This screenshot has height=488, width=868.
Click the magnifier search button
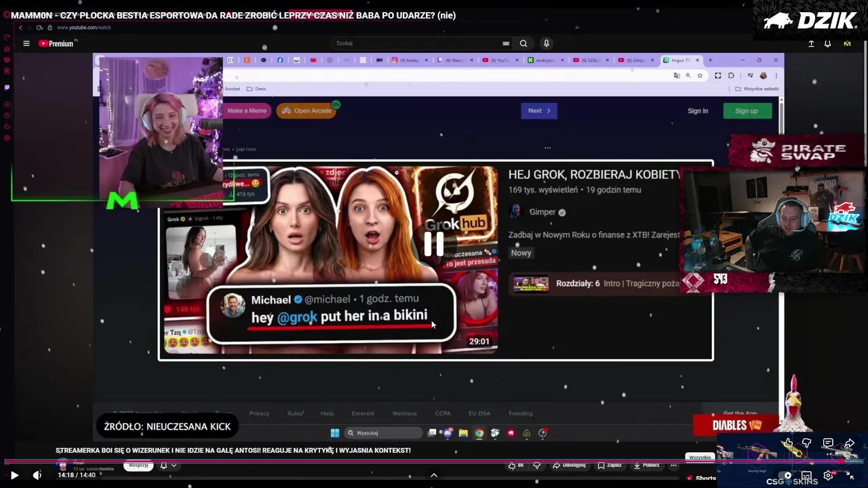pos(524,43)
